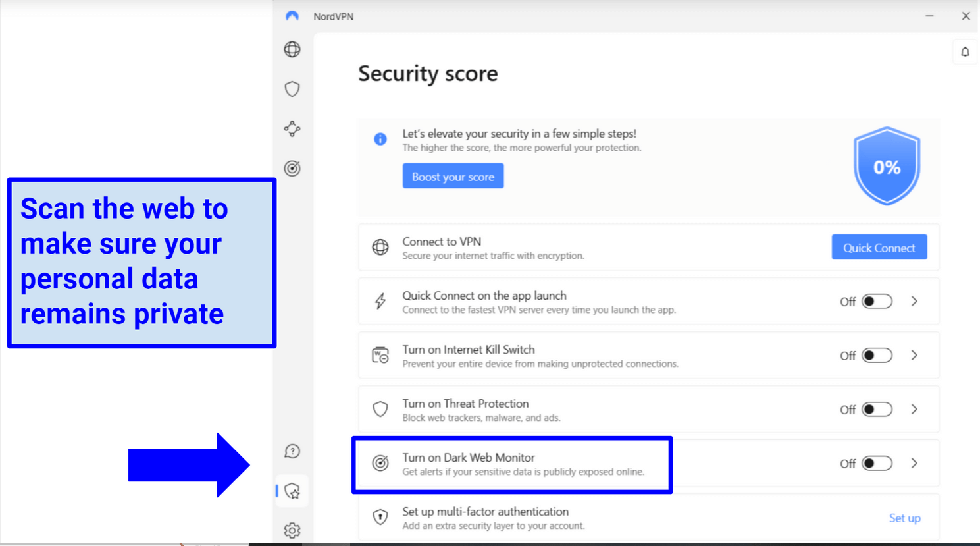Viewport: 980px width, 546px height.
Task: Open the VPN globe icon in sidebar
Action: pos(292,49)
